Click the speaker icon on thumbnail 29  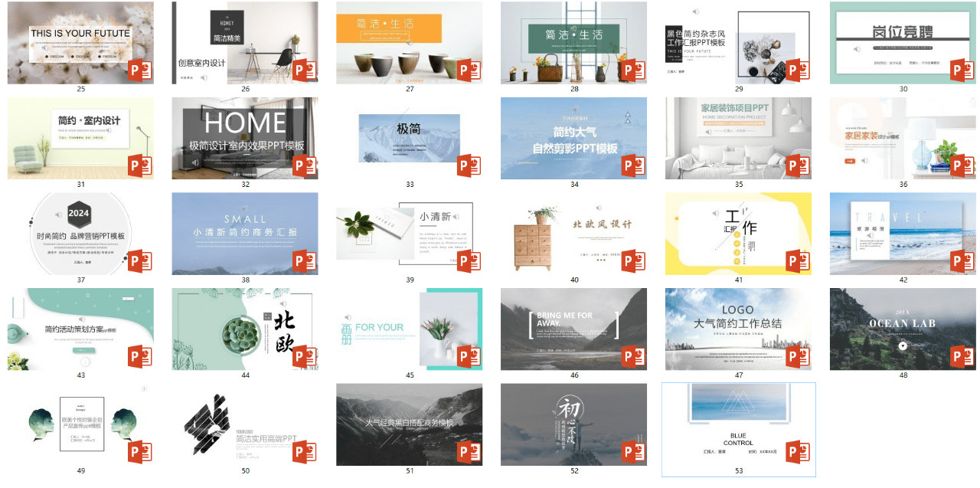(696, 11)
